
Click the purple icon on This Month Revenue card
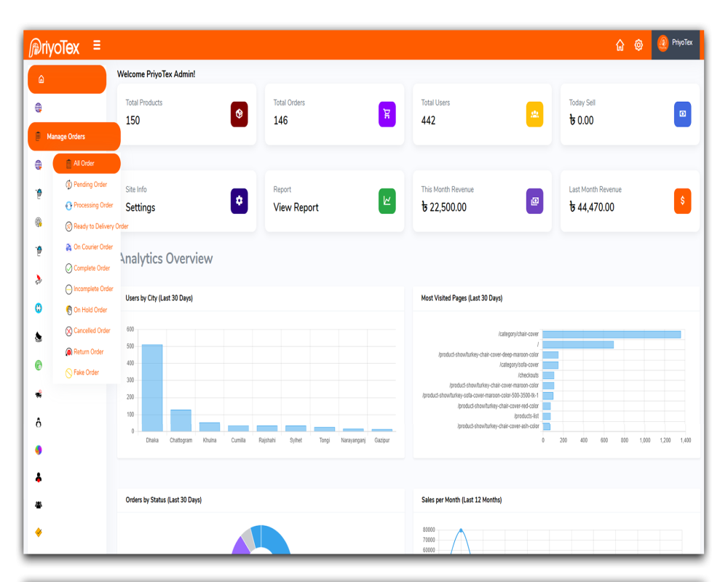pyautogui.click(x=534, y=201)
